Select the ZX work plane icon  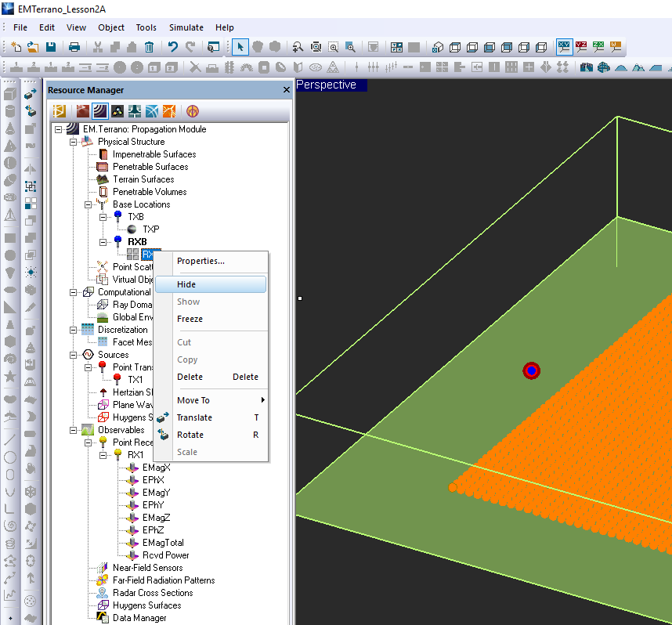point(599,47)
